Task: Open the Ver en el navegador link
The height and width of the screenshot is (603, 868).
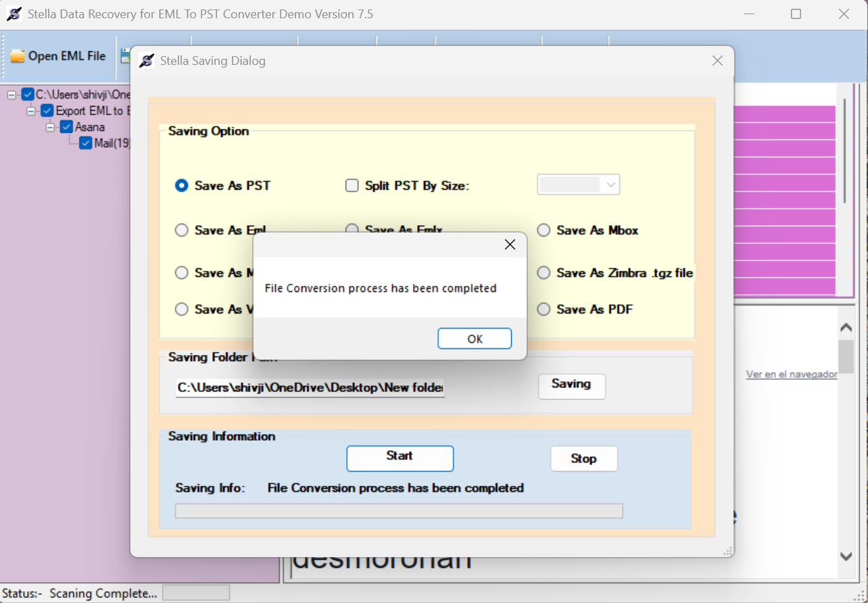Action: click(x=792, y=375)
